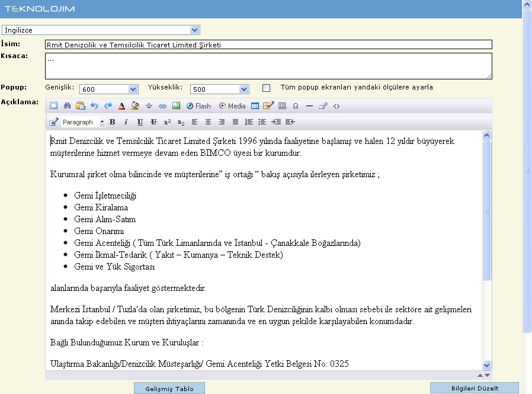Click the 'Gemi Kiralama' bullet text
The image size is (532, 394).
click(x=101, y=207)
